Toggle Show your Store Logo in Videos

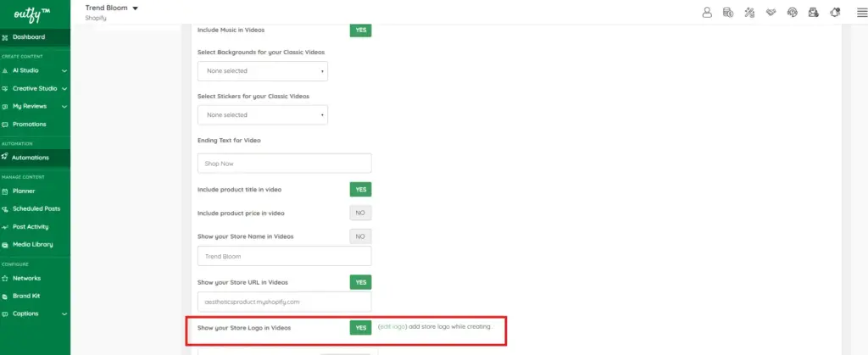tap(360, 327)
